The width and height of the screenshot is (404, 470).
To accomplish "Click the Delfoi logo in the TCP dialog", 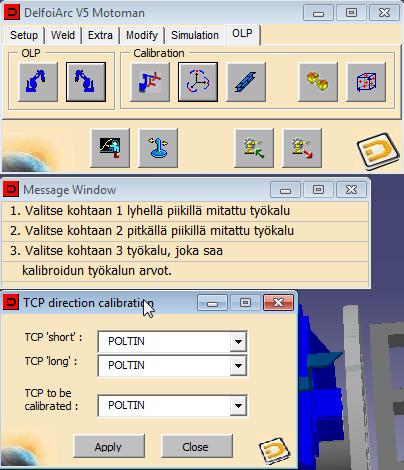I will [x=275, y=450].
